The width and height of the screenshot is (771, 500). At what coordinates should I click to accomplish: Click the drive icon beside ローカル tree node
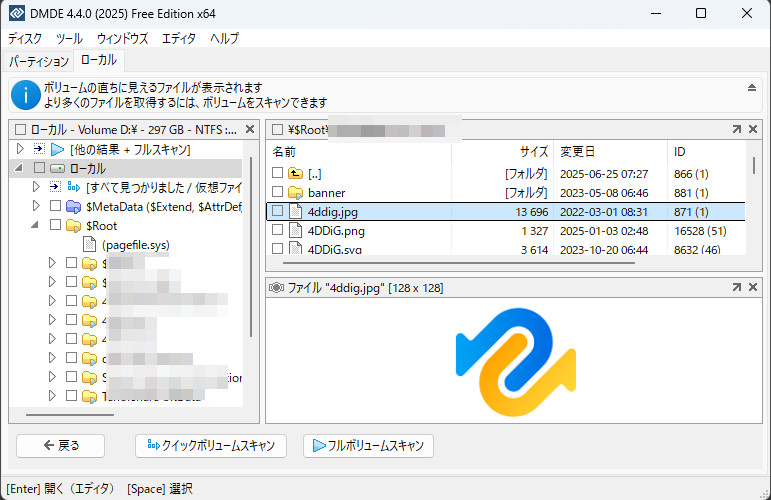pos(57,169)
